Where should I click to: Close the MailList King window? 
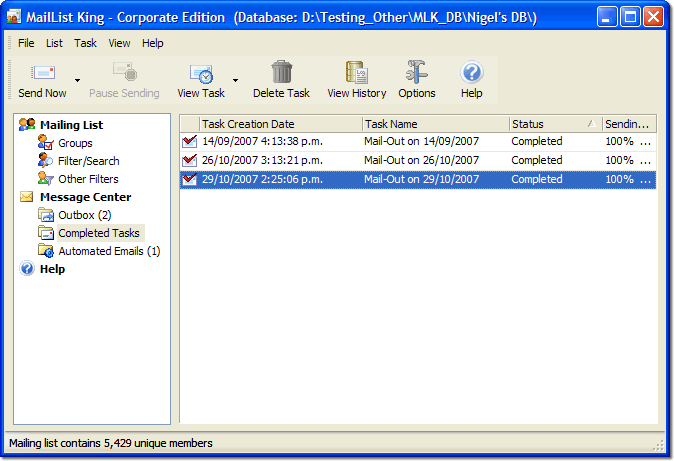(x=653, y=17)
